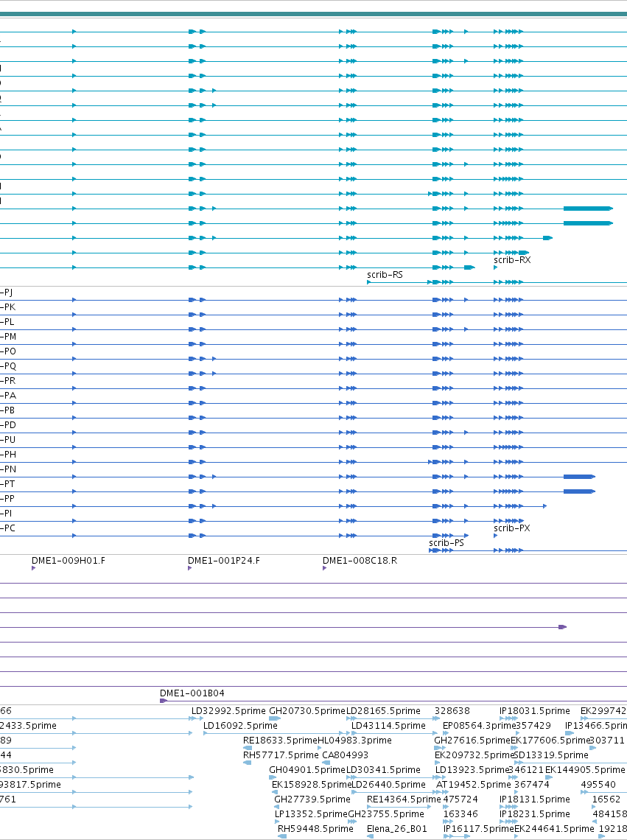The image size is (627, 840).
Task: Click the scrib-RS transcript label
Action: coord(385,275)
